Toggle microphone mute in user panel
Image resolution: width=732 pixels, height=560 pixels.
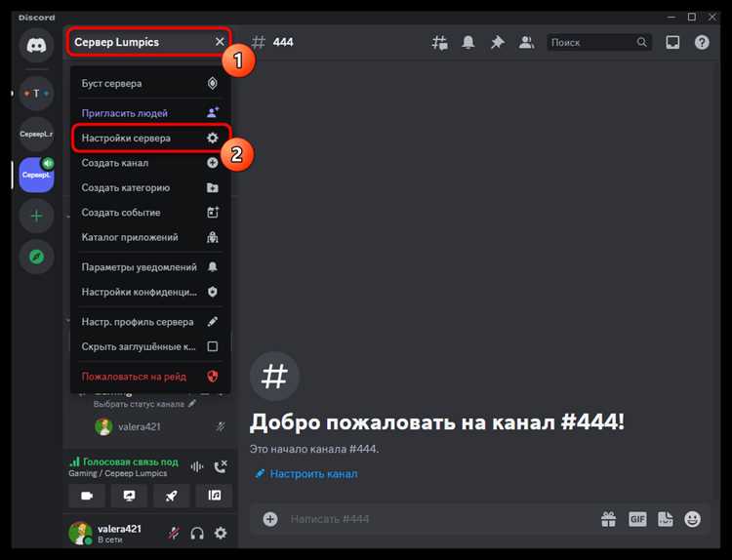174,533
